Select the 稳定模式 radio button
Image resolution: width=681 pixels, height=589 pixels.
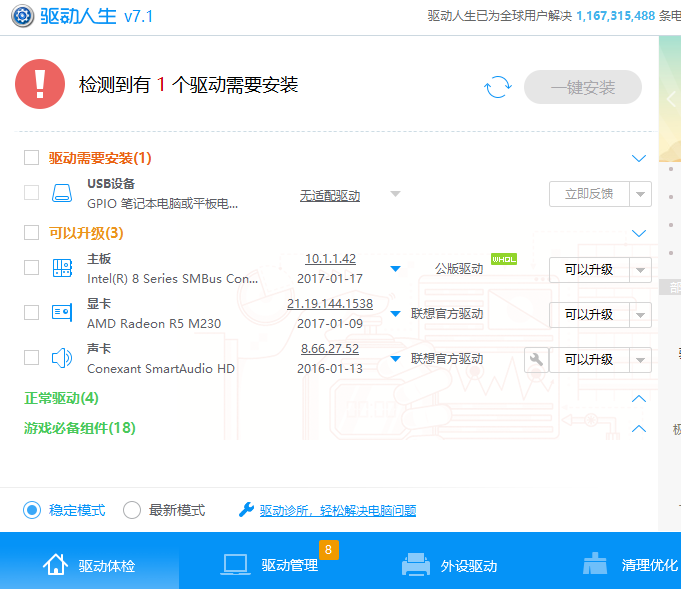(32, 510)
